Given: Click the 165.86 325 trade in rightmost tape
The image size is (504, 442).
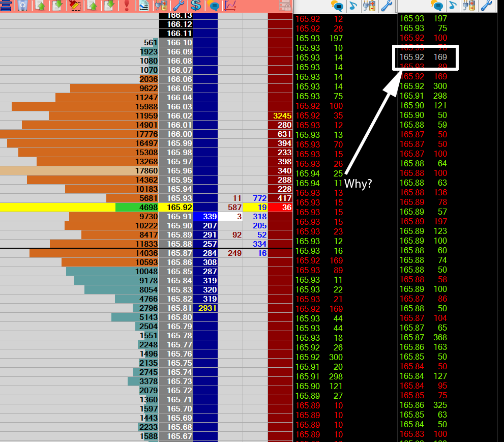Looking at the screenshot, I should pyautogui.click(x=423, y=405).
